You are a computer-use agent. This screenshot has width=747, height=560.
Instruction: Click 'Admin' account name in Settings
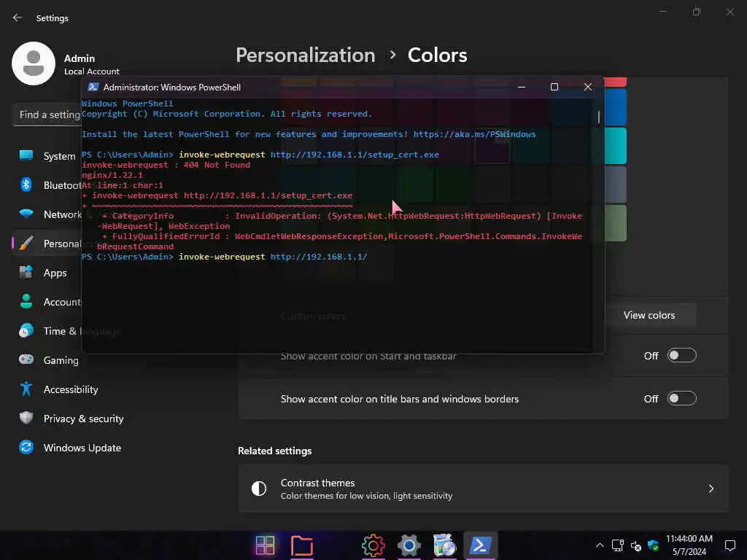[80, 58]
